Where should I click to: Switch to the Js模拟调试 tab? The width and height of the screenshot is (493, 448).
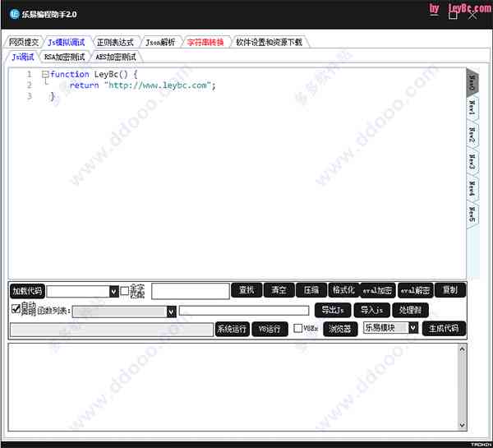(67, 42)
